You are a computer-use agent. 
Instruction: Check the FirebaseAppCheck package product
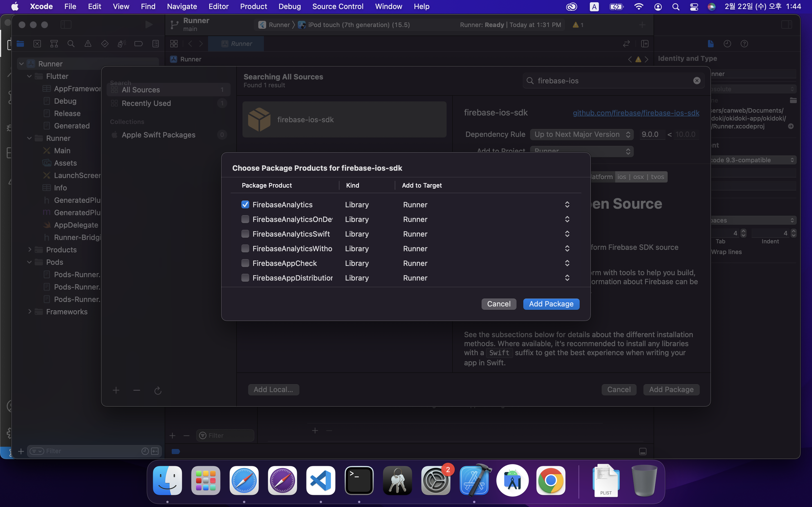(245, 263)
